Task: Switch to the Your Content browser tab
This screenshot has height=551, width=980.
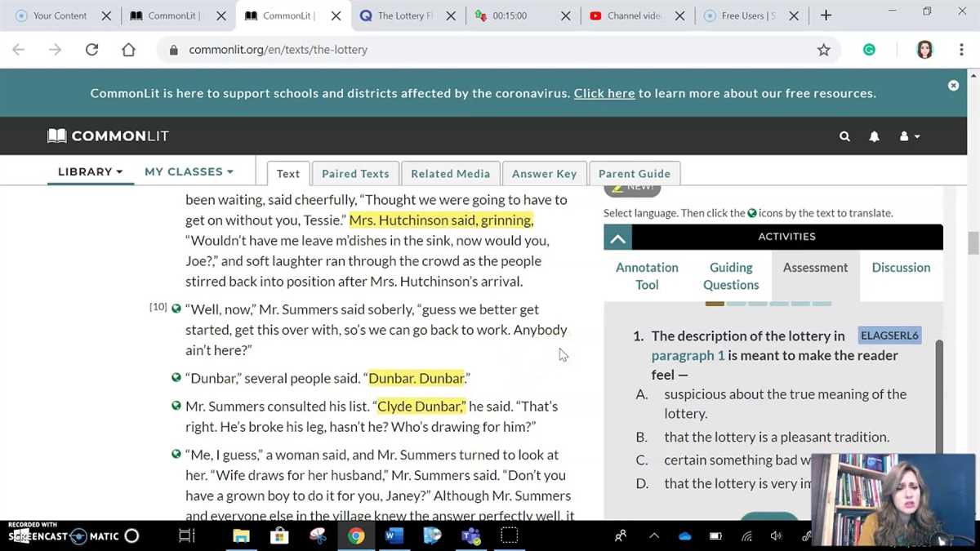Action: pos(60,16)
